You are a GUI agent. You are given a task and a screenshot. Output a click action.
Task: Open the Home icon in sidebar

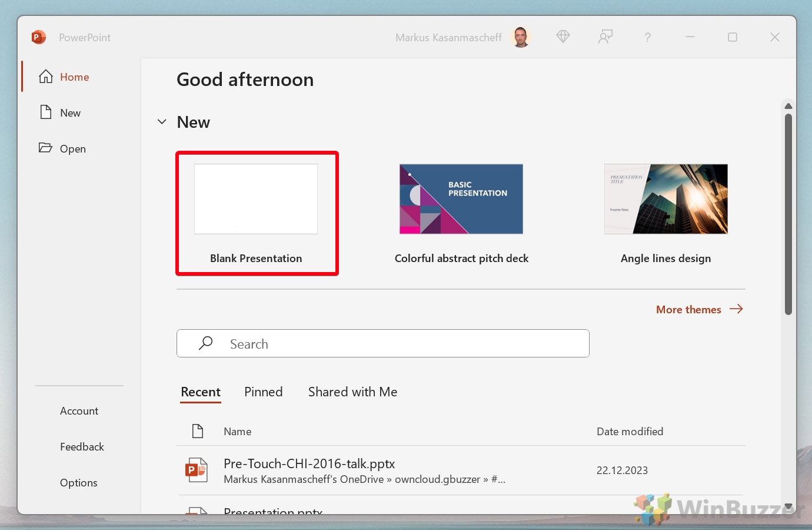(46, 77)
